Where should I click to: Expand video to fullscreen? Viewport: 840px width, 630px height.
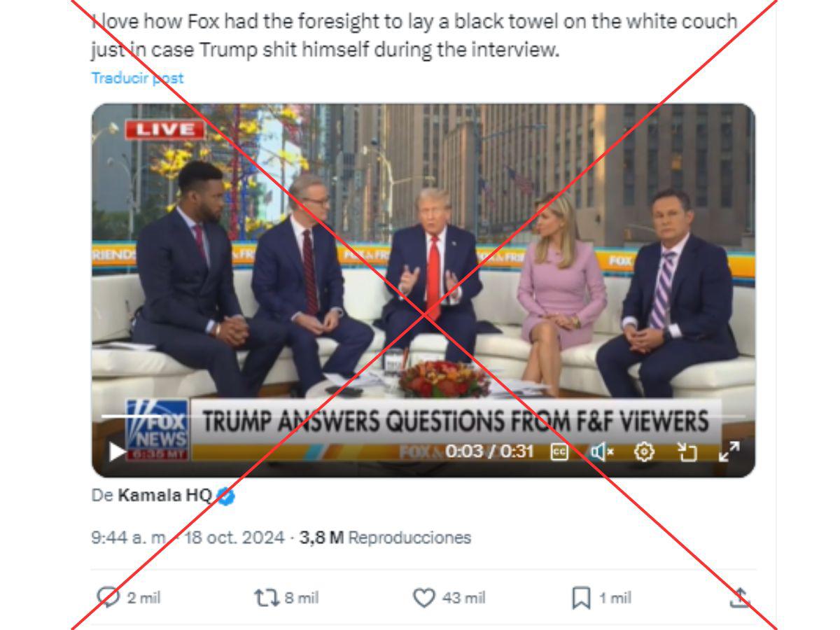coord(729,452)
